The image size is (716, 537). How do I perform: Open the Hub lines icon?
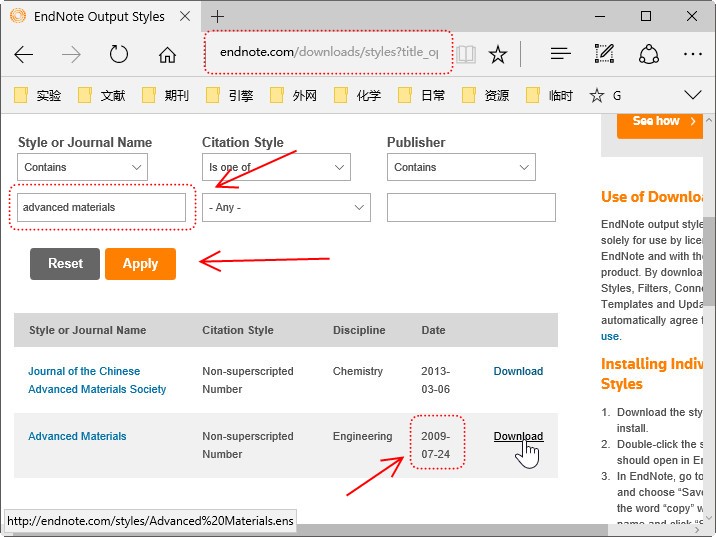[x=561, y=55]
